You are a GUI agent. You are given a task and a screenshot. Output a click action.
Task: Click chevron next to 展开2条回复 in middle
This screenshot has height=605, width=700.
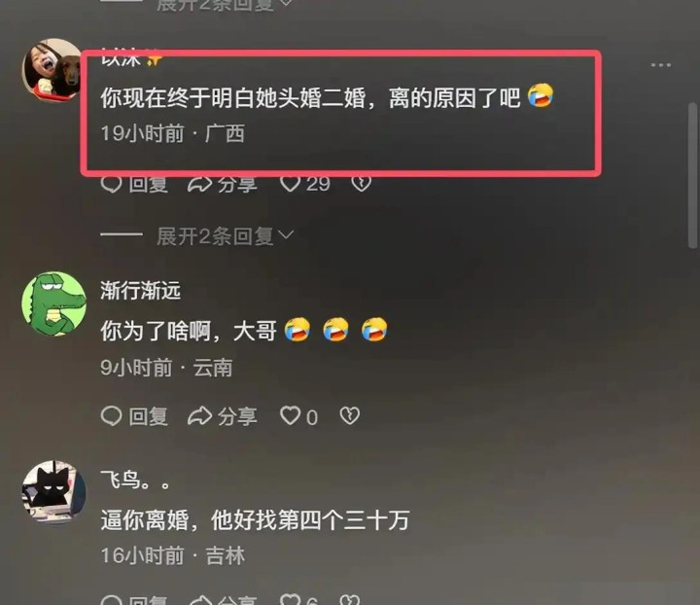[286, 234]
